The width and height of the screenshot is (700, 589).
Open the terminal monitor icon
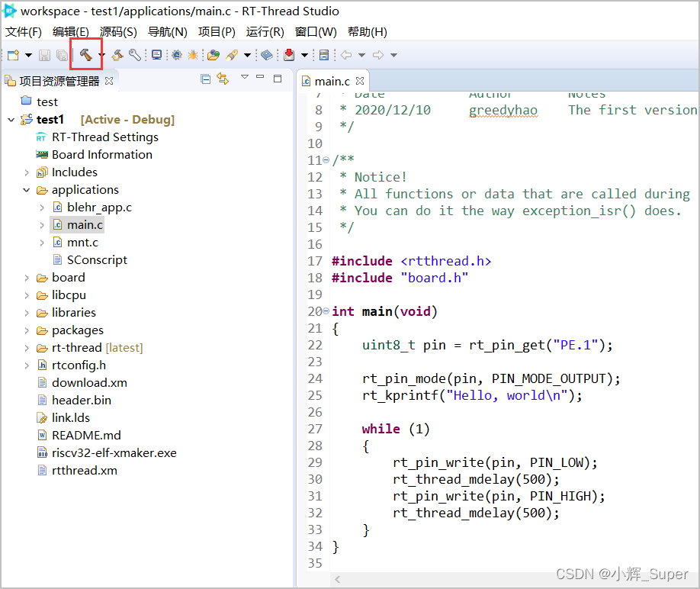(x=156, y=55)
